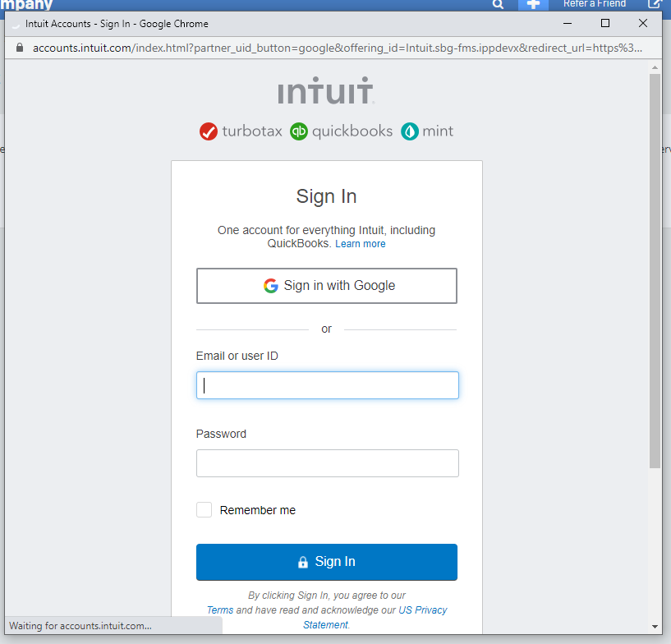Click into the Password field
This screenshot has width=671, height=644.
coord(328,463)
